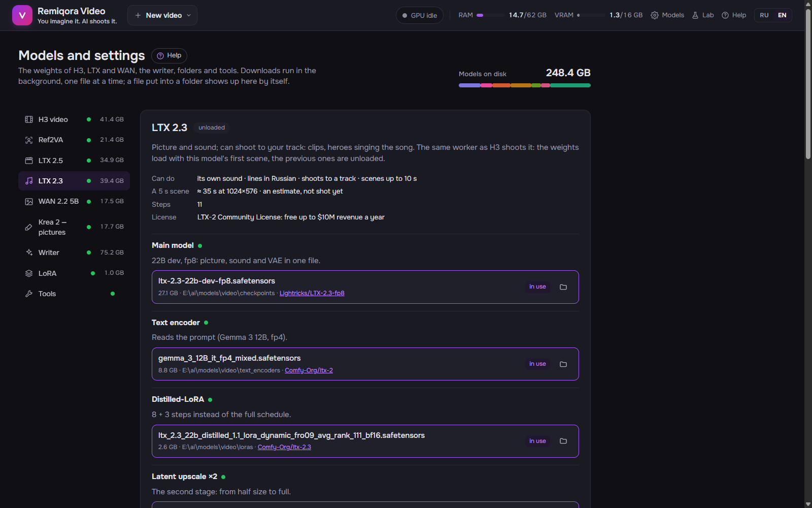Click the H3 video film icon
The image size is (812, 508).
coord(29,119)
